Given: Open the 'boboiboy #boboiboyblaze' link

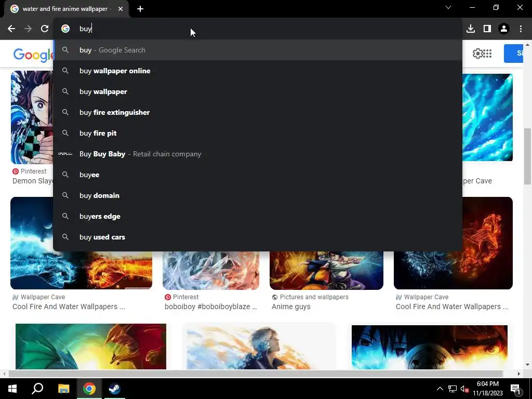Looking at the screenshot, I should point(211,307).
